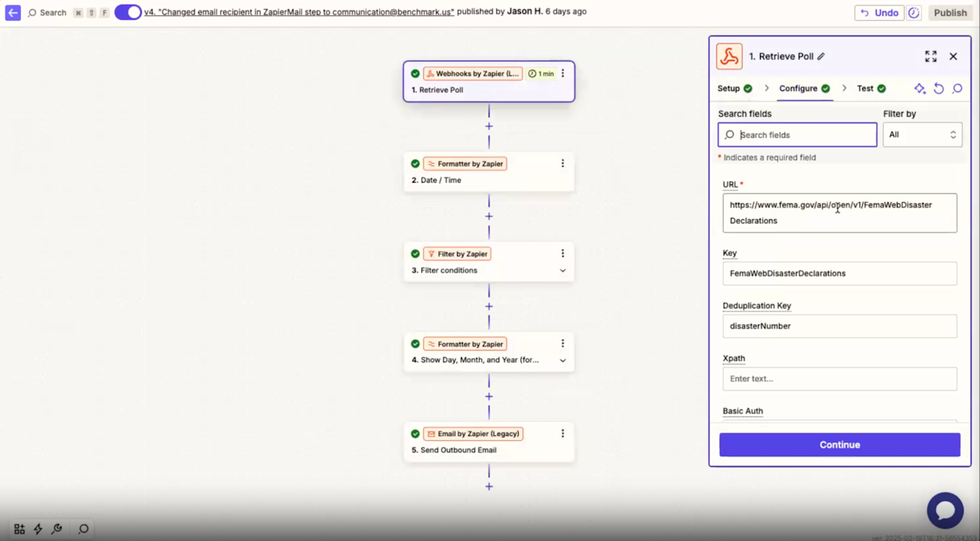Open menu for Filter conditions step

[563, 253]
